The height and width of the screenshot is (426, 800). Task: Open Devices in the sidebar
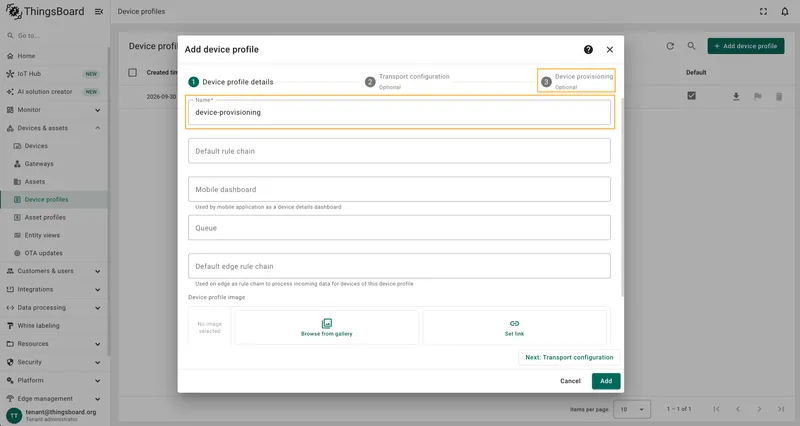54,146
